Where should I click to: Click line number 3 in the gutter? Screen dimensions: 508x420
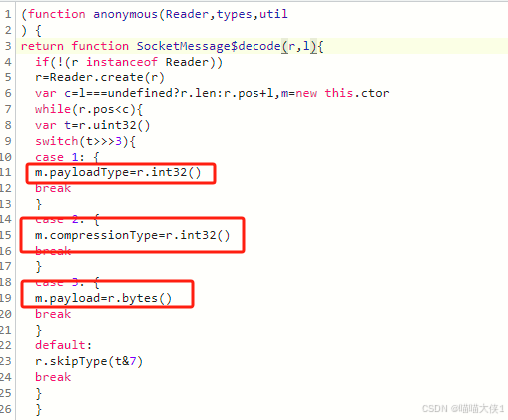pos(8,46)
